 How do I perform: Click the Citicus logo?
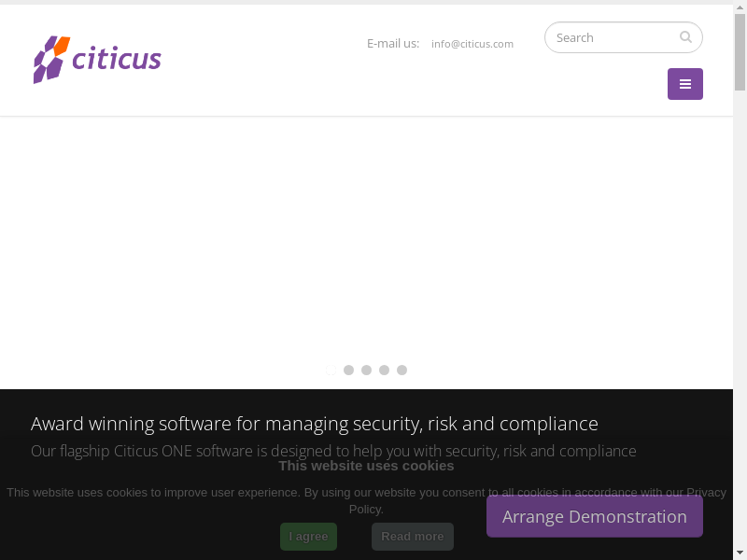97,60
